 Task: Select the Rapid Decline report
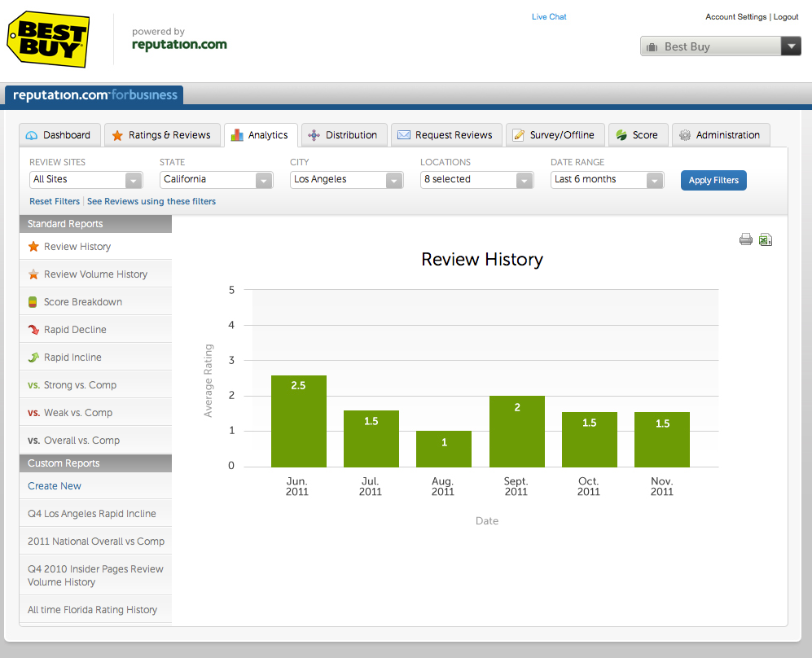coord(95,330)
